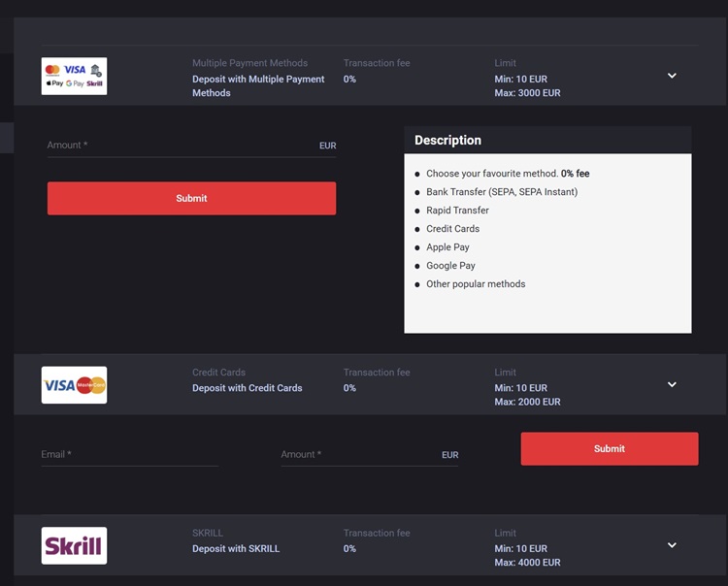Viewport: 728px width, 586px height.
Task: Click 'Max: 4000 EUR' limit text
Action: [527, 563]
